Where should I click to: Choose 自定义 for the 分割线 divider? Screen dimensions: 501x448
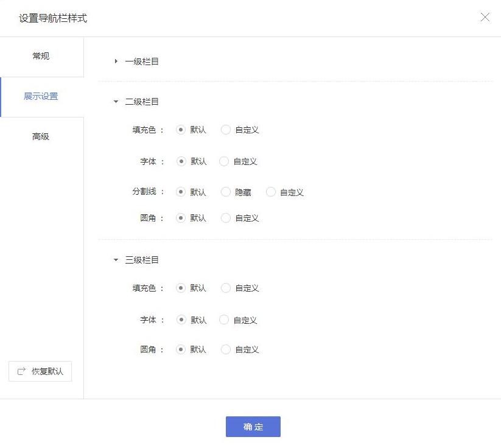[x=270, y=192]
